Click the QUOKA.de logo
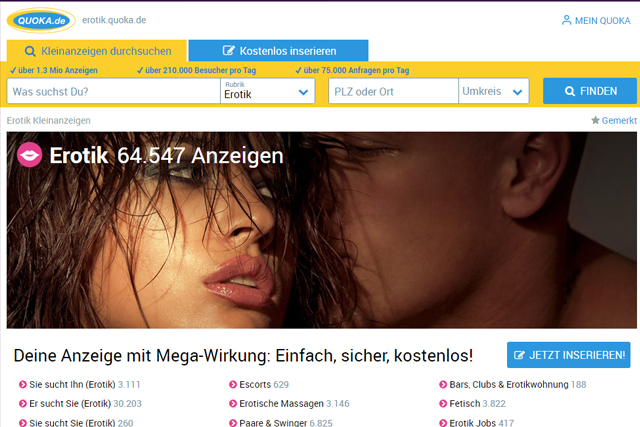The height and width of the screenshot is (427, 640). [41, 20]
